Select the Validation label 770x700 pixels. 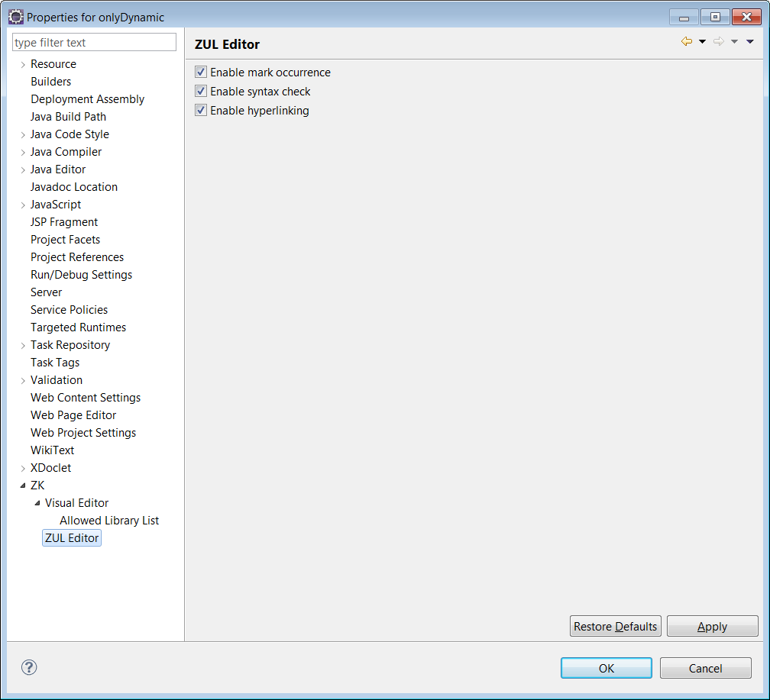click(x=57, y=380)
